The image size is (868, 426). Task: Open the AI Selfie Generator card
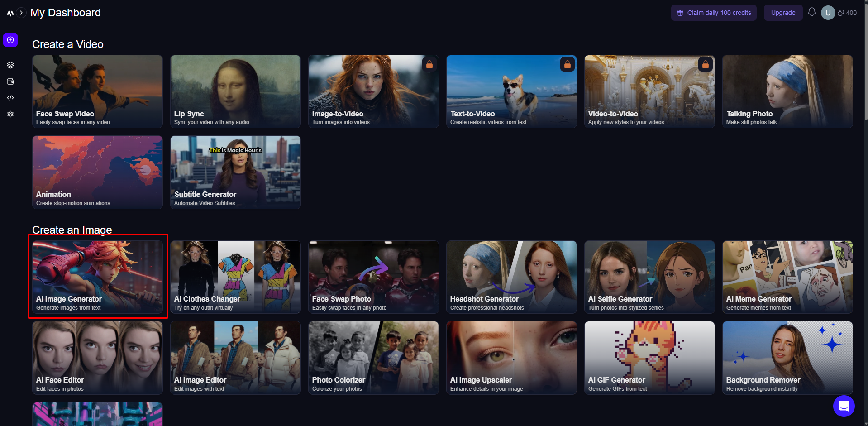649,277
